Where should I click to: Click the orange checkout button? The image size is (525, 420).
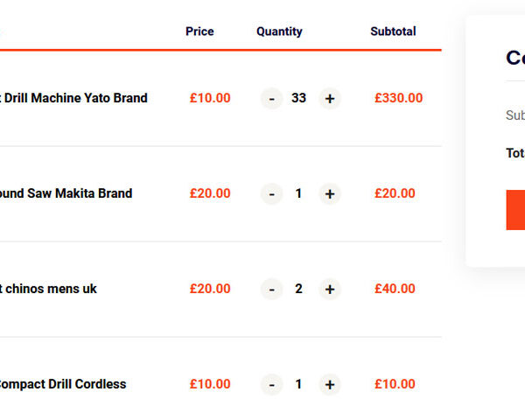(515, 210)
